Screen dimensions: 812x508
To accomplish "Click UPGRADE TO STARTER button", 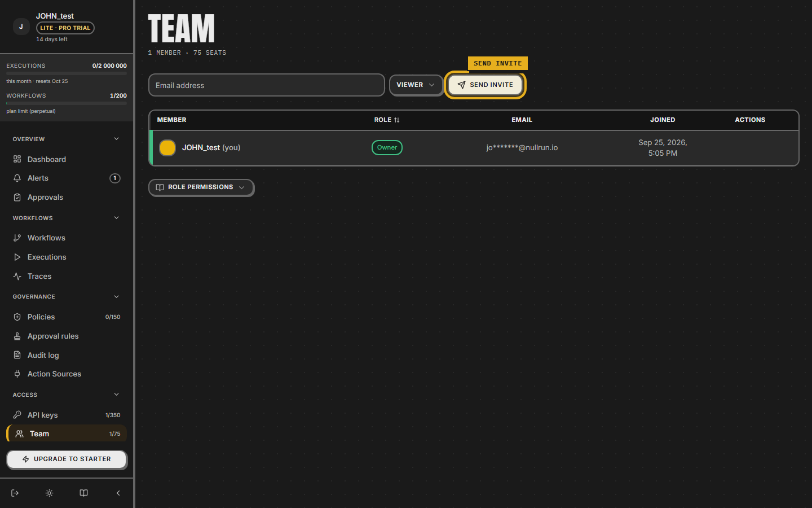I will (67, 459).
